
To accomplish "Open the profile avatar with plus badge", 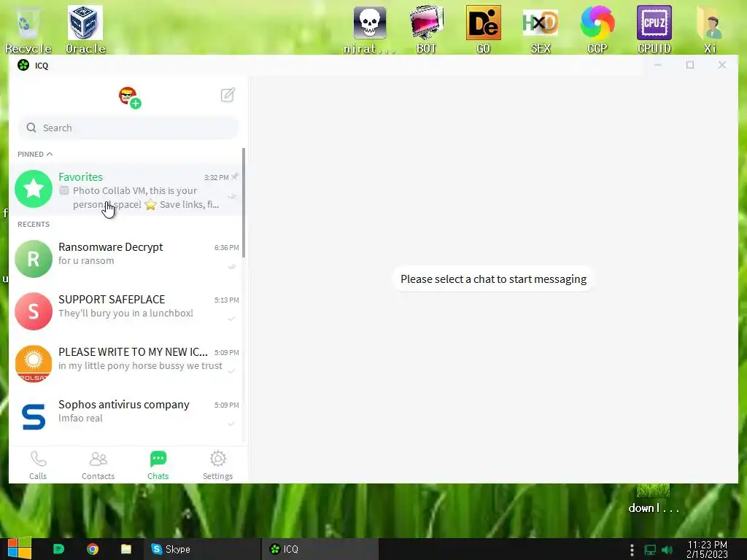I will tap(129, 97).
